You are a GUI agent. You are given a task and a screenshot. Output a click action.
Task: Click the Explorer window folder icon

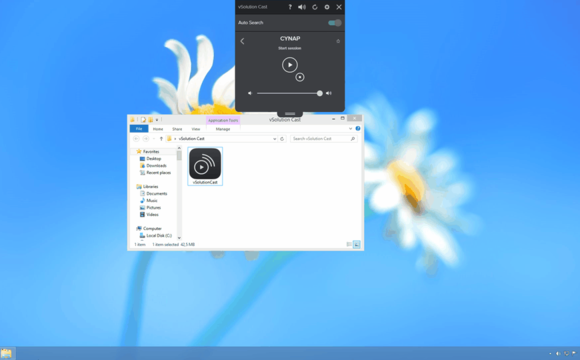[x=132, y=120]
